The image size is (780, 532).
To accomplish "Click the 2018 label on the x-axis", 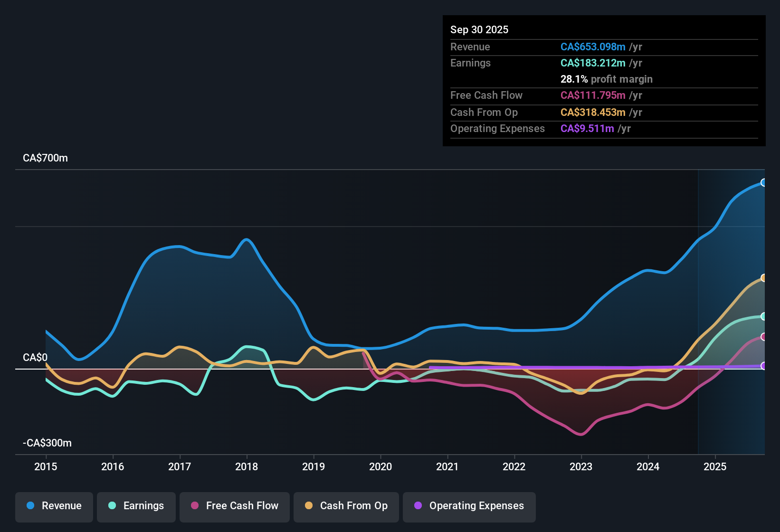I will pos(247,466).
